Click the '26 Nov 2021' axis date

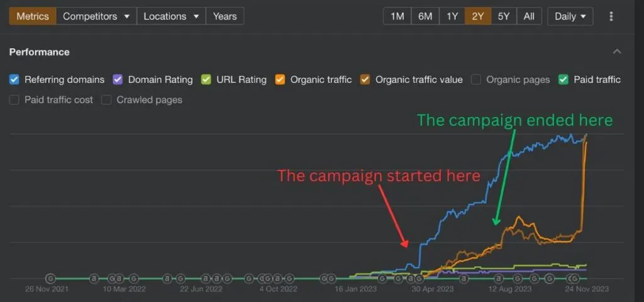pyautogui.click(x=47, y=289)
